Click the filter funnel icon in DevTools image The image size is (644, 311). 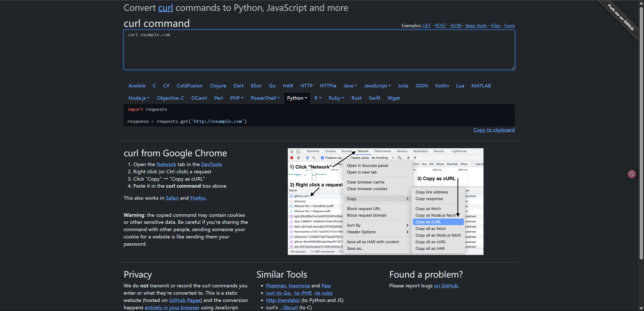[307, 158]
